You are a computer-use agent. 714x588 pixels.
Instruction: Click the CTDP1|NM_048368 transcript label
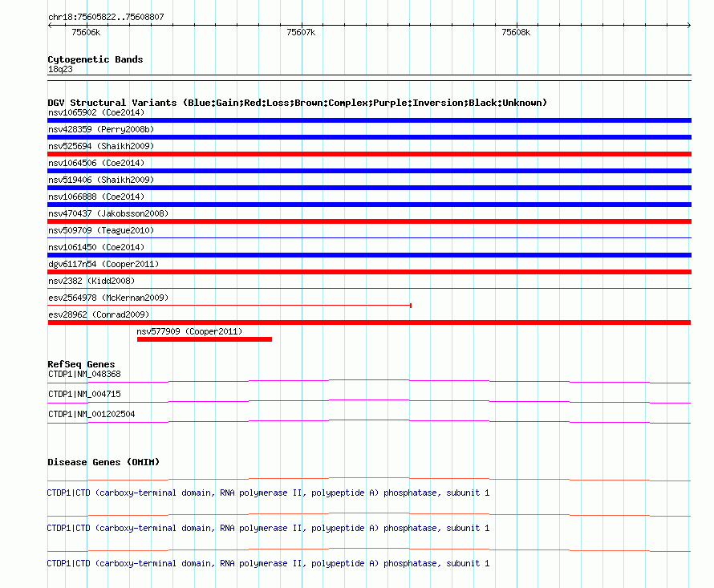click(x=84, y=374)
